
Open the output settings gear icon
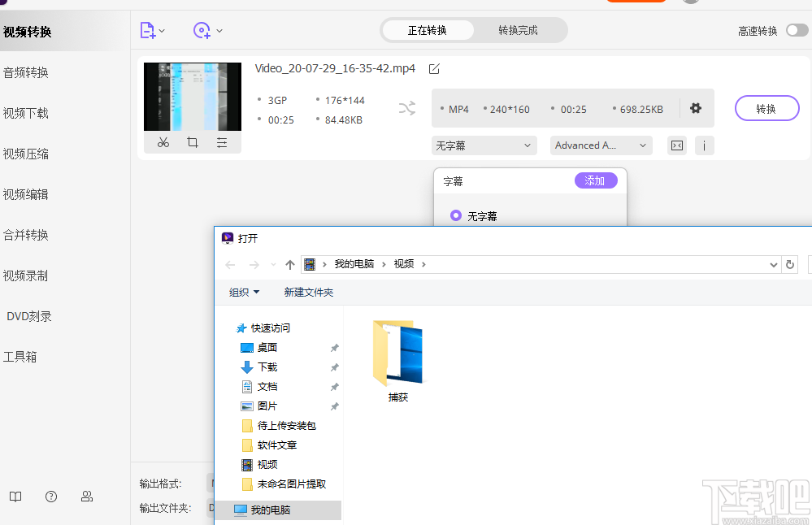click(696, 107)
